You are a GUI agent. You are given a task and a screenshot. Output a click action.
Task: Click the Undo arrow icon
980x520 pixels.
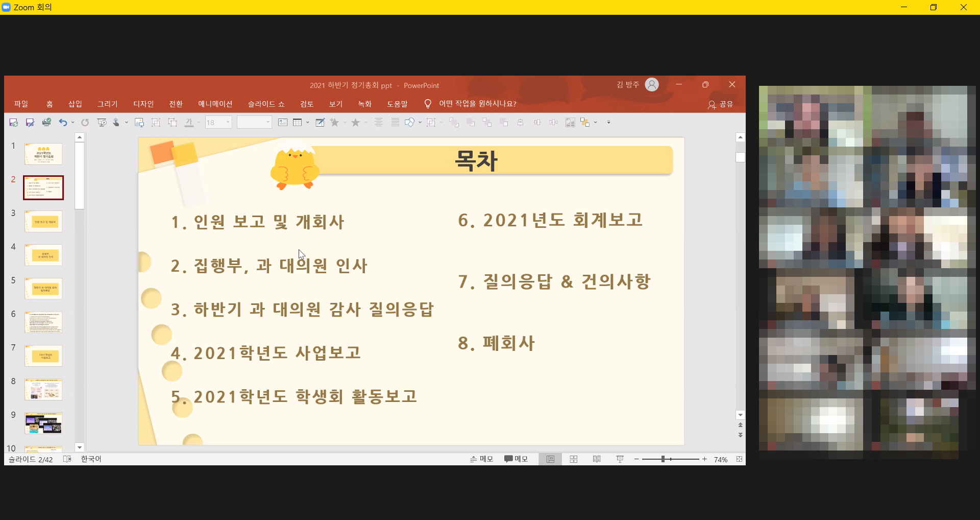(63, 123)
